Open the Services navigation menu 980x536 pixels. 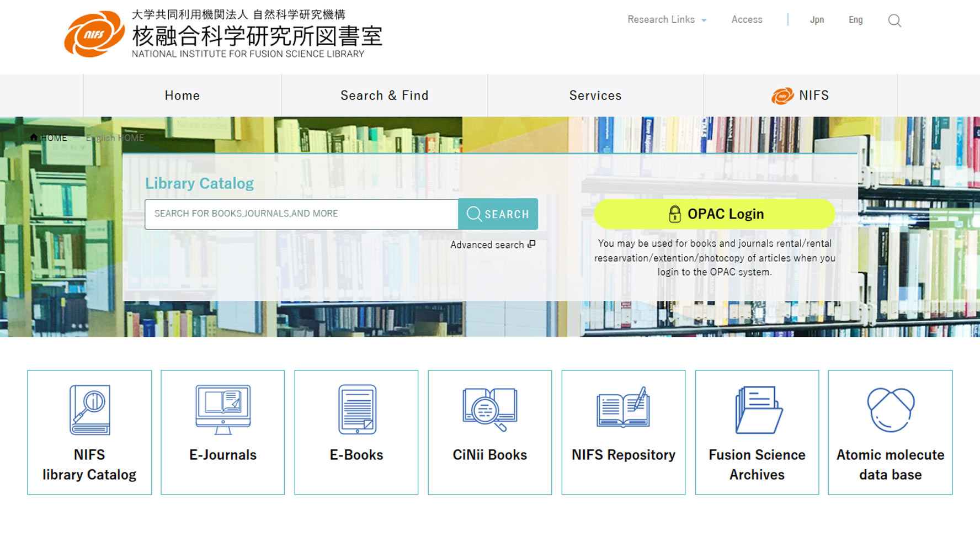tap(595, 95)
